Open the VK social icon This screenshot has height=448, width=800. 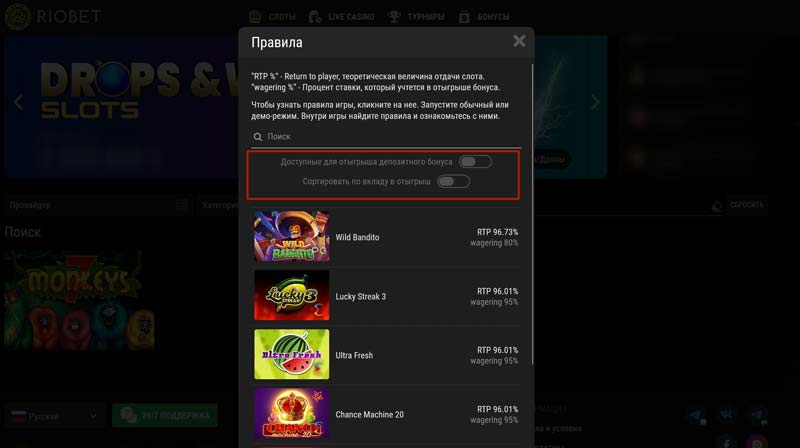[x=727, y=414]
